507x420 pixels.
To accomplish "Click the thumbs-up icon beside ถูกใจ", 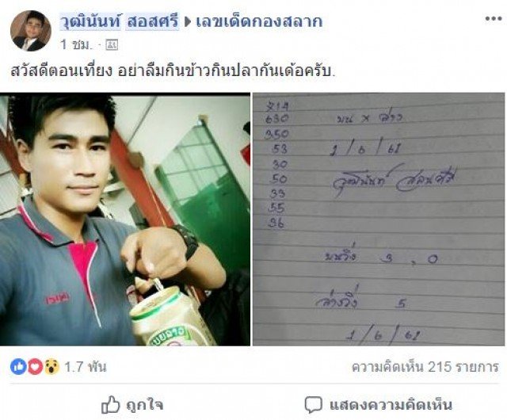I will (x=111, y=405).
